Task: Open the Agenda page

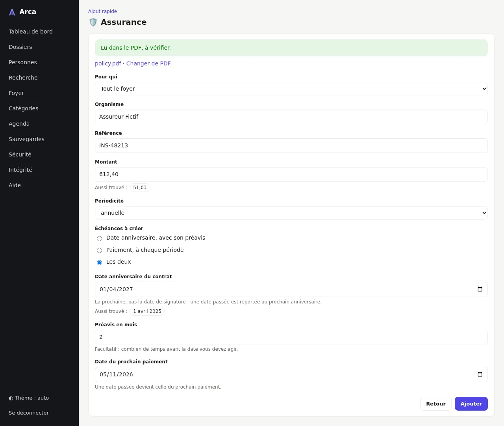Action: click(x=19, y=124)
